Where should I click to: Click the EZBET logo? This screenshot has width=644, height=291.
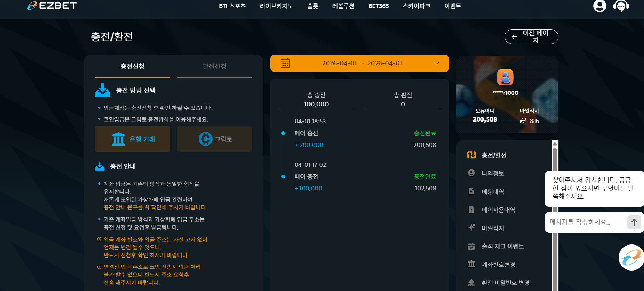coord(52,6)
